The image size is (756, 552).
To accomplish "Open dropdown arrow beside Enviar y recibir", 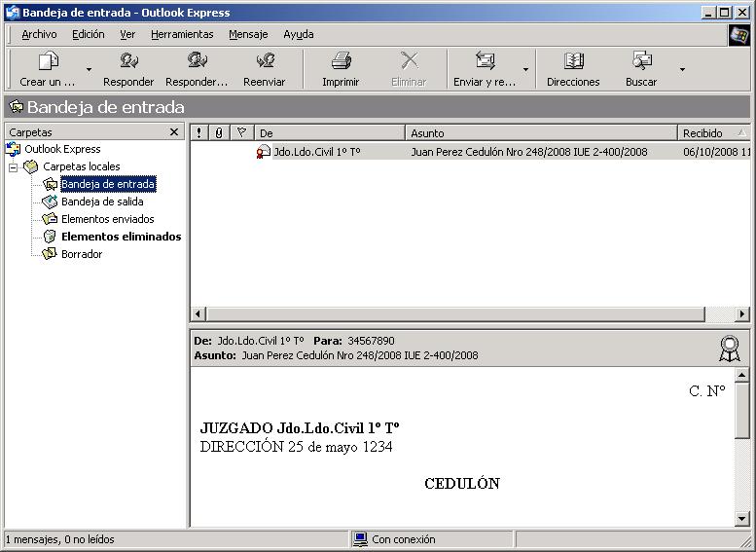I will (526, 69).
